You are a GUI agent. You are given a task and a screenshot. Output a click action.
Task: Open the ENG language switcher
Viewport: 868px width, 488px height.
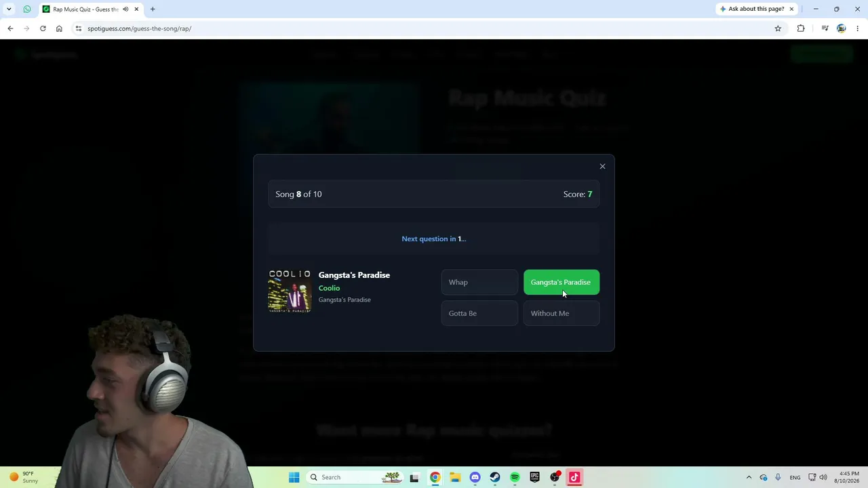click(x=795, y=477)
